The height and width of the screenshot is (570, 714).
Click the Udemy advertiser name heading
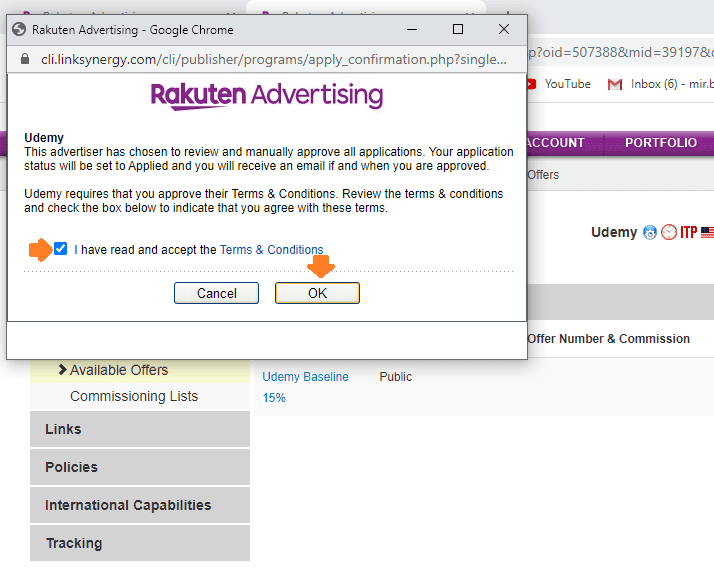614,232
